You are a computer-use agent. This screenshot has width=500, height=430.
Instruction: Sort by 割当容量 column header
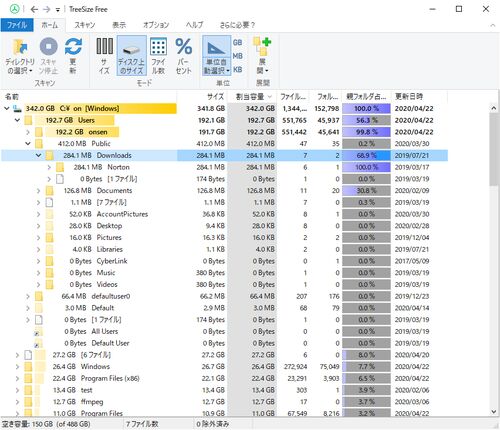(252, 97)
